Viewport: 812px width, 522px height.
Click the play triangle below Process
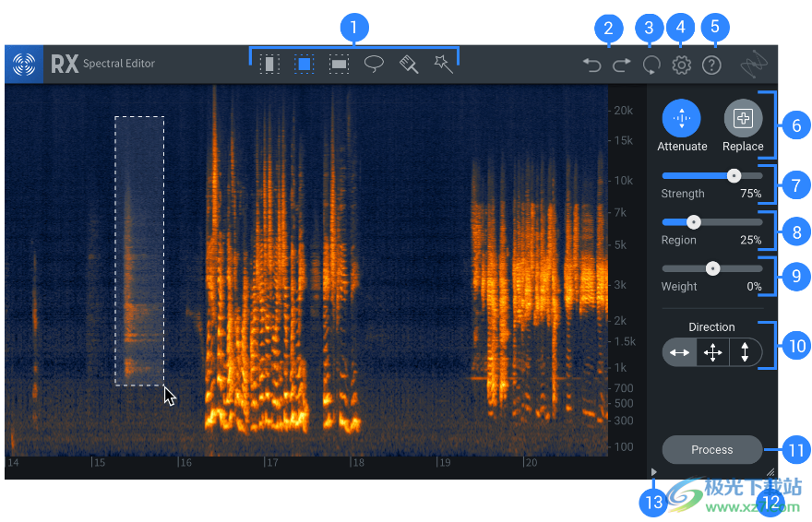coord(654,472)
